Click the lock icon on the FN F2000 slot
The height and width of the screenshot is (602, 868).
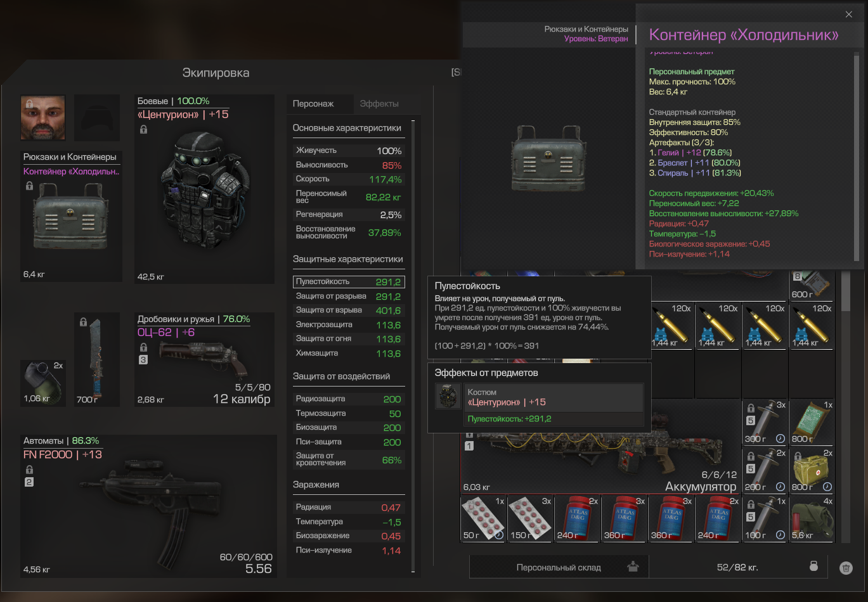click(x=29, y=470)
